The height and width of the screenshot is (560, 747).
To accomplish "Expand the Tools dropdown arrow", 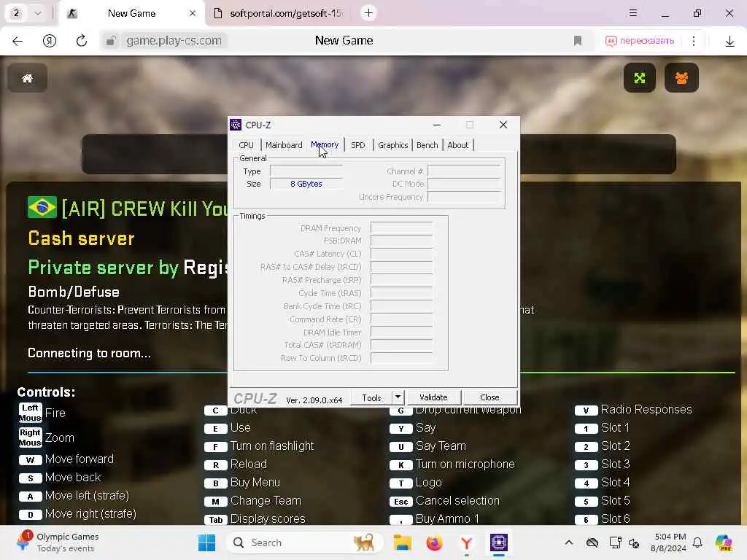I will coord(398,397).
